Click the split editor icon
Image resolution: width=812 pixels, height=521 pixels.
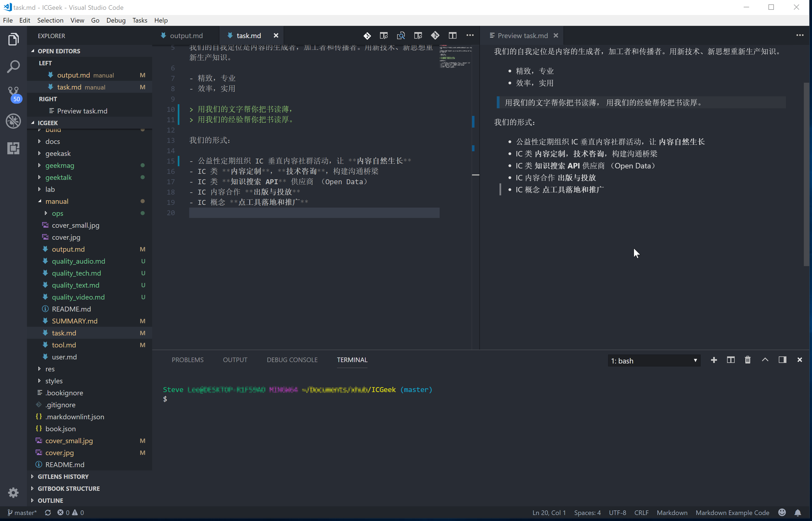tap(452, 36)
